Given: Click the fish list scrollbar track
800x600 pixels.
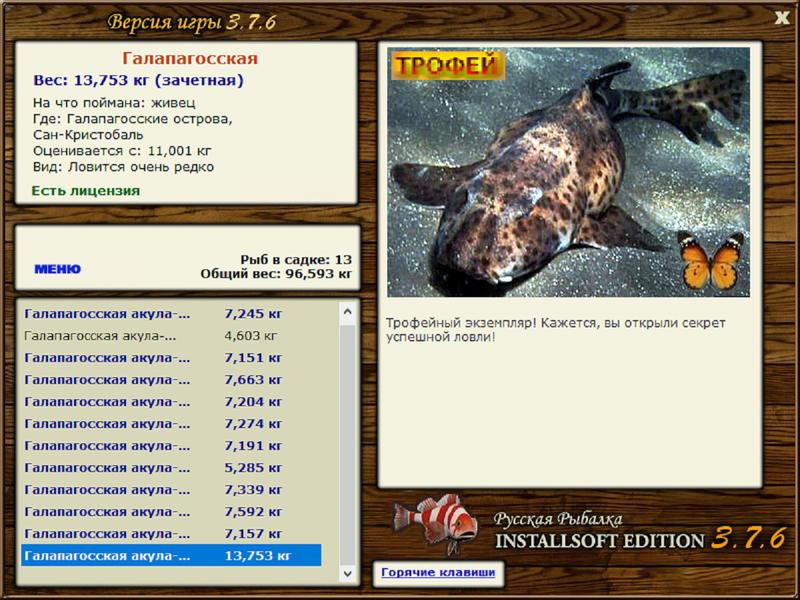Looking at the screenshot, I should click(348, 443).
